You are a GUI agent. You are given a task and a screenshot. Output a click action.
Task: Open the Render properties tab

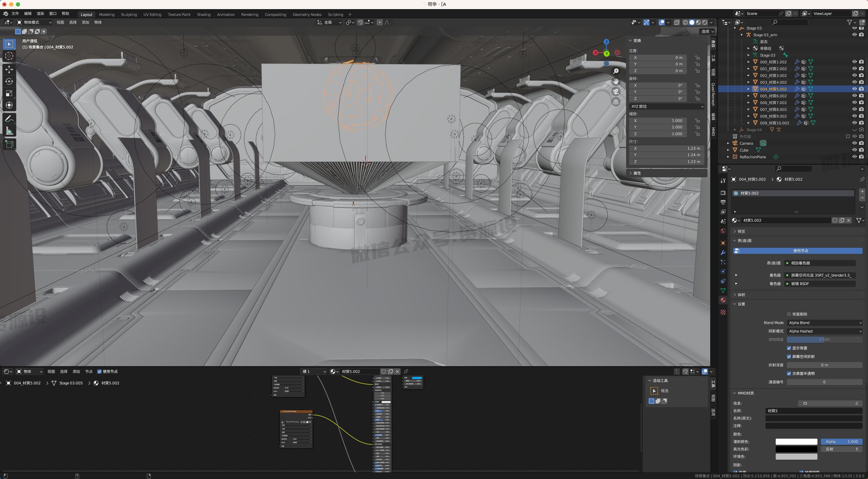723,193
